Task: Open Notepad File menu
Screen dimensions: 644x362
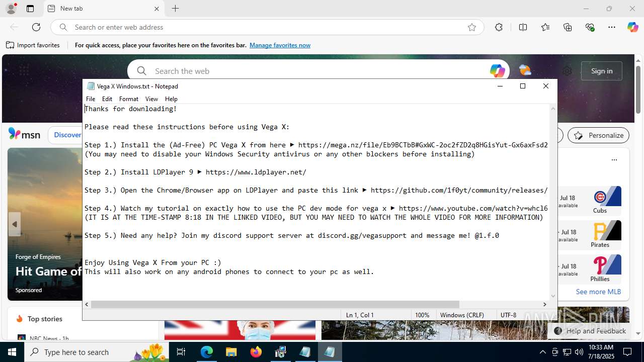Action: (91, 99)
